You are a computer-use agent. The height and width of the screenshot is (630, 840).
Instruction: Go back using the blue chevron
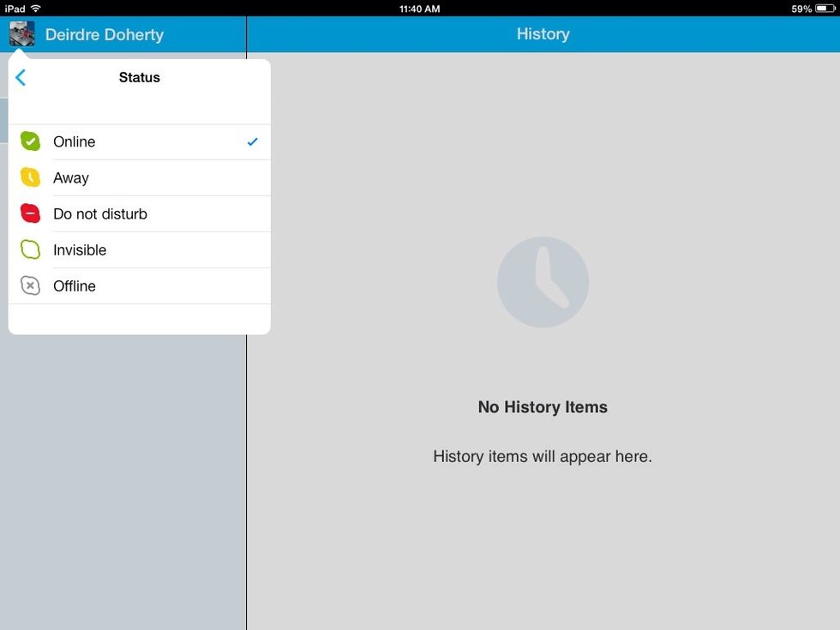click(x=21, y=77)
